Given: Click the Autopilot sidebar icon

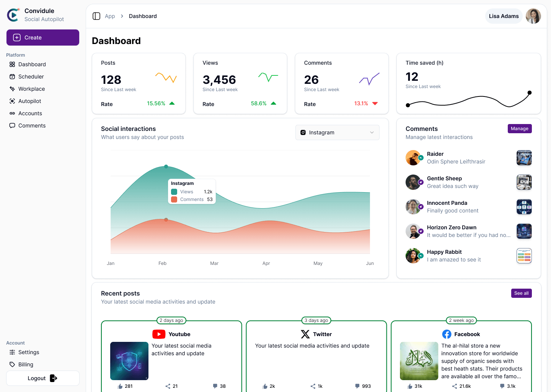Looking at the screenshot, I should 12,101.
